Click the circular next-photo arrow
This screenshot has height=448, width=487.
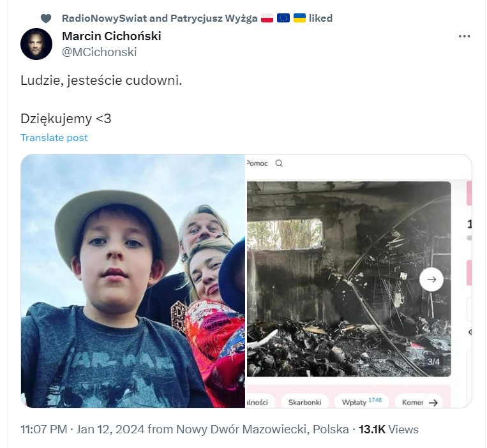coord(431,280)
